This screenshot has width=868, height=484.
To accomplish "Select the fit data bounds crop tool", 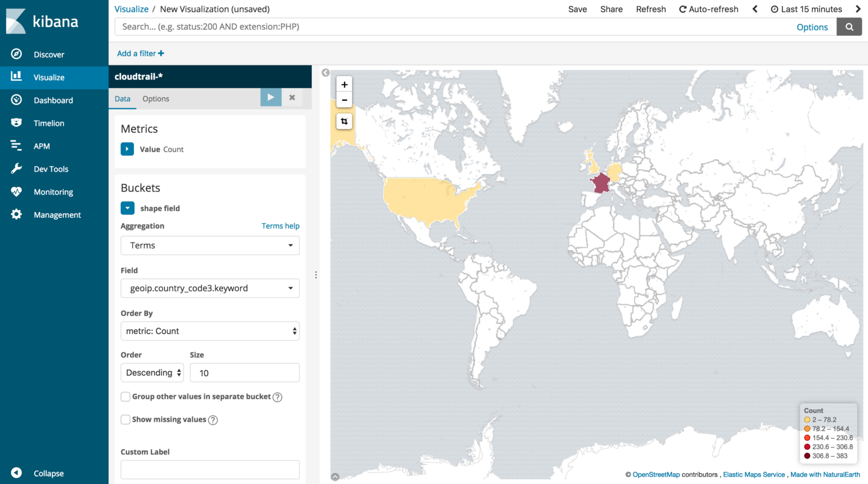I will pyautogui.click(x=344, y=122).
